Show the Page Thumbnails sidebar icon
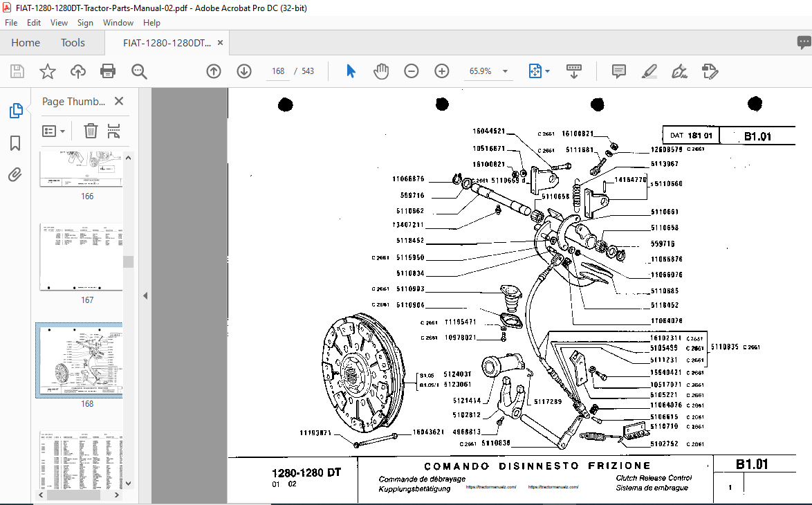 (x=15, y=110)
